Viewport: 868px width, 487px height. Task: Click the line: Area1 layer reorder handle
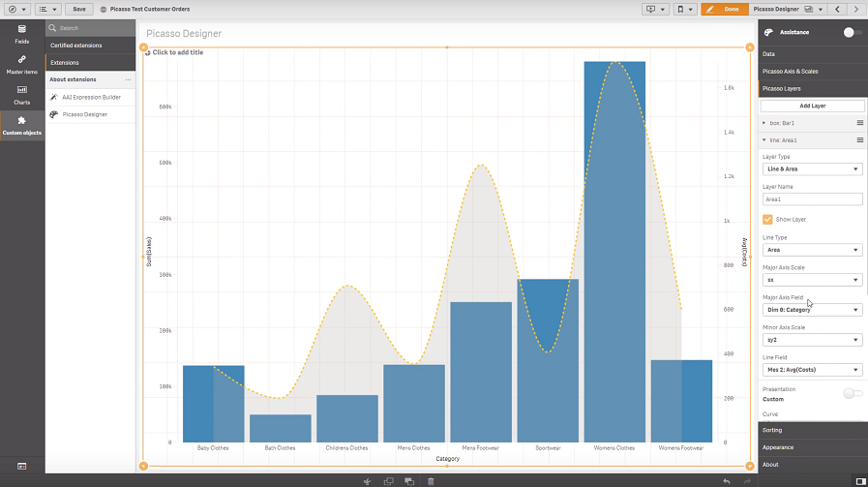coord(859,140)
